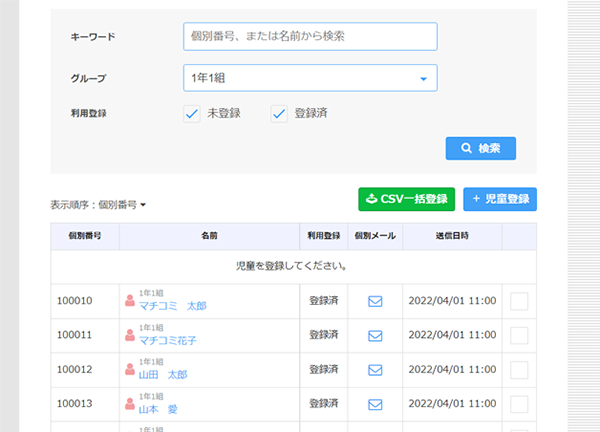600x432 pixels.
Task: Expand 表示順序 sort order dropdown
Action: click(98, 205)
